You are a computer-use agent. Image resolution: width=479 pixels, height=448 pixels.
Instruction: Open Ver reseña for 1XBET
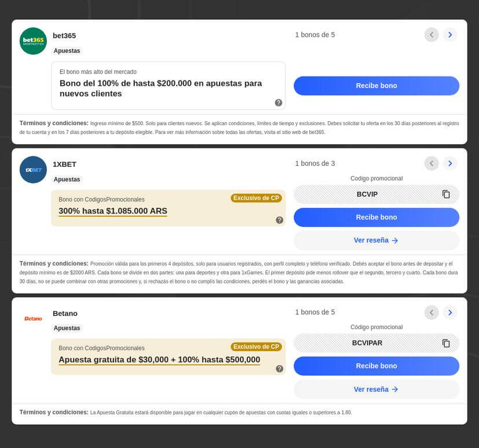coord(376,241)
